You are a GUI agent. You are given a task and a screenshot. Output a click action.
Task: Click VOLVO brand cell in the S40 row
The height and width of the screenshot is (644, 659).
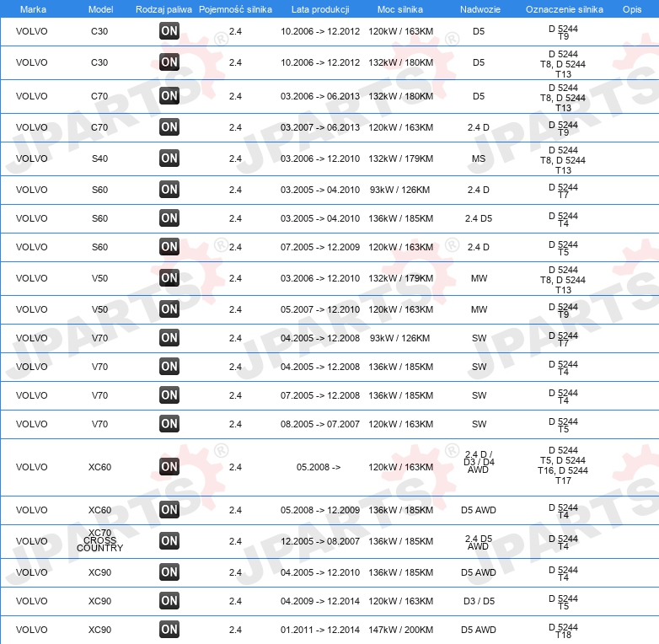click(x=31, y=158)
